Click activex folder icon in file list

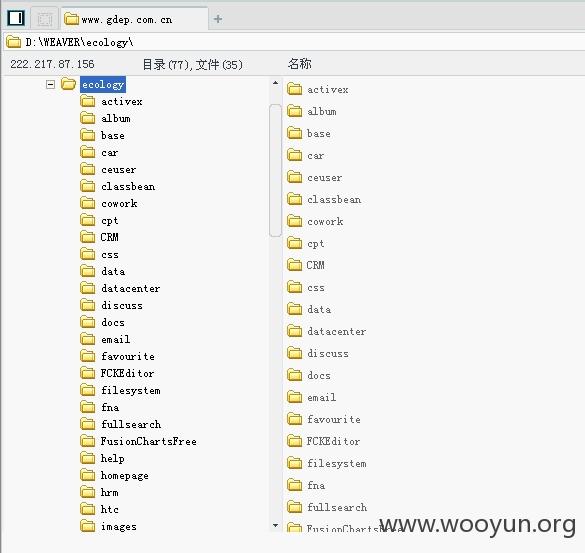[x=295, y=89]
